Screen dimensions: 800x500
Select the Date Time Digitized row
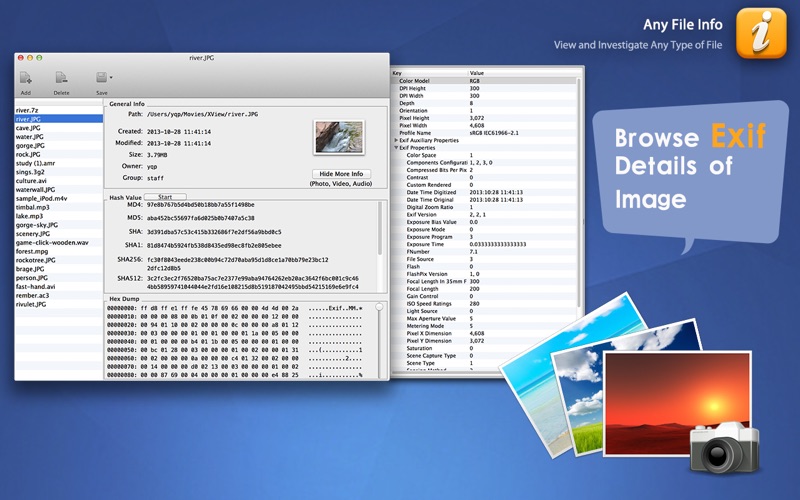(484, 192)
